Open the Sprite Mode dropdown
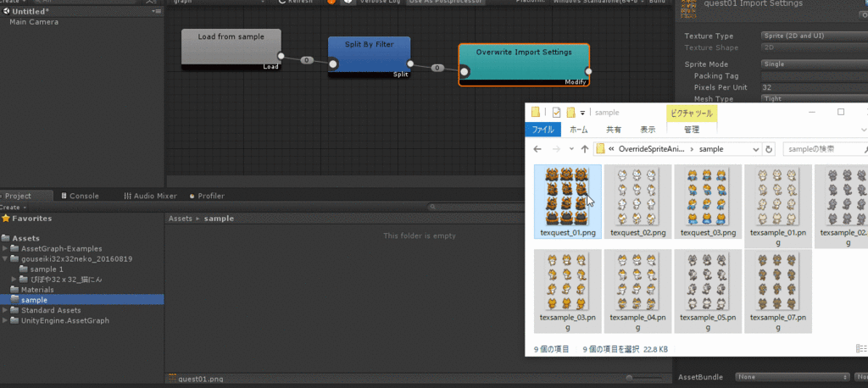Viewport: 868px width, 388px height. 815,64
